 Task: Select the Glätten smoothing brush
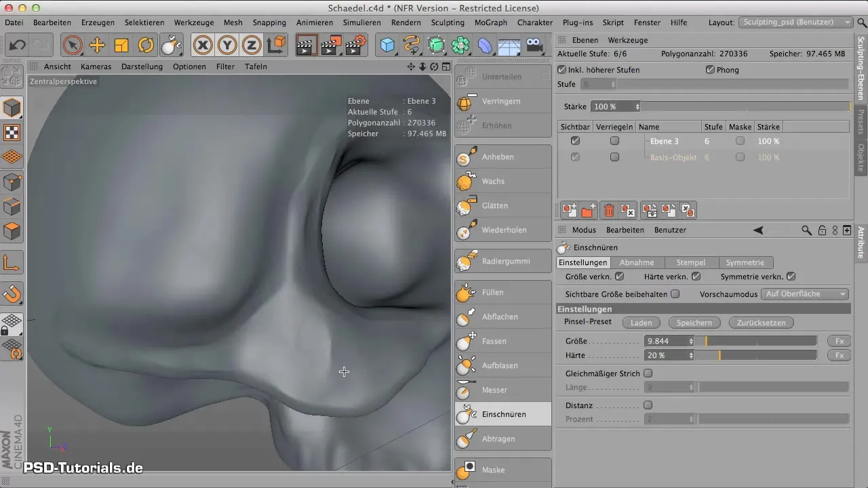(502, 205)
